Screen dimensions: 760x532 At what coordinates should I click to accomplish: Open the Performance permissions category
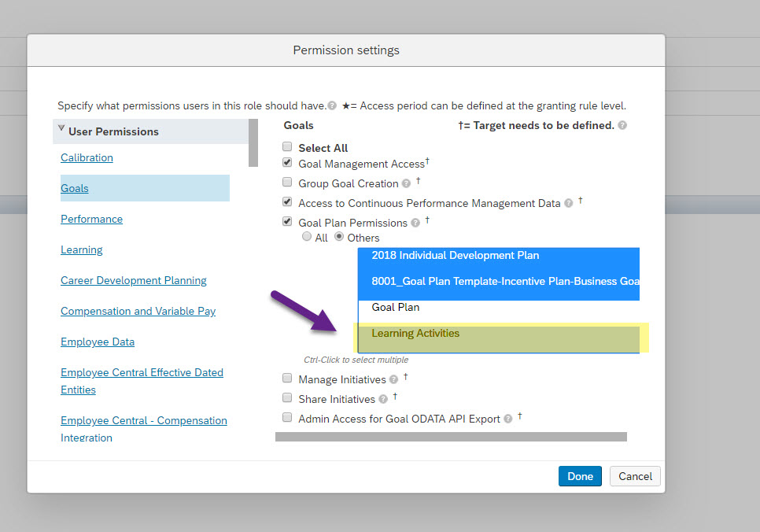[x=91, y=220]
